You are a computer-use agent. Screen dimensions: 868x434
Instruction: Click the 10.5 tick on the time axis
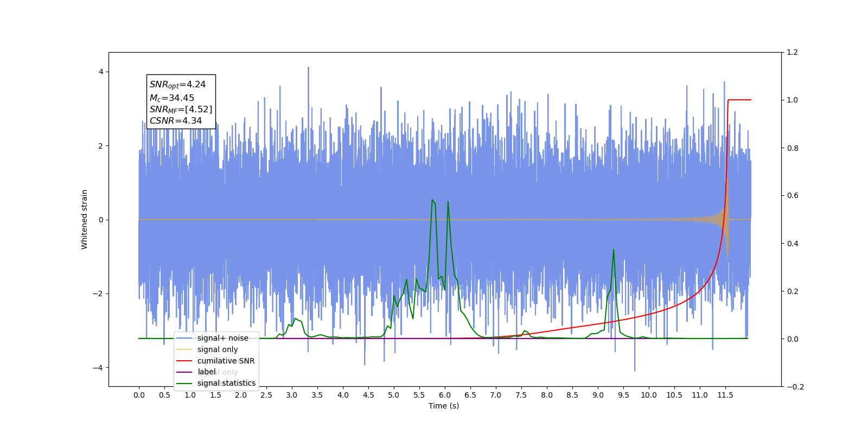click(674, 395)
